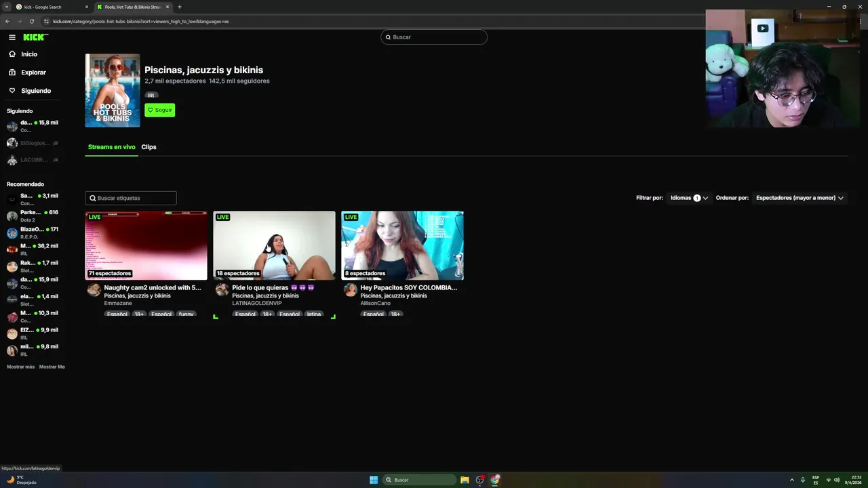
Task: Click the latina tag under LATINAGOLDENVIP's stream
Action: (x=314, y=314)
